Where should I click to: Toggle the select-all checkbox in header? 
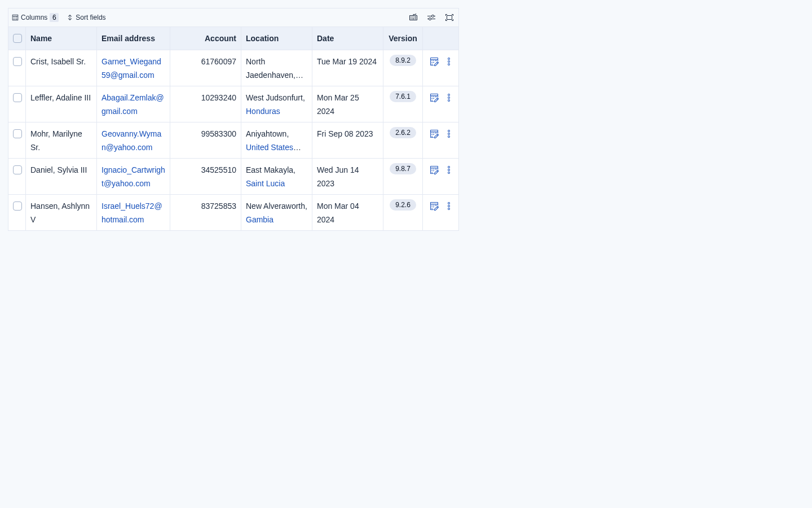17,38
